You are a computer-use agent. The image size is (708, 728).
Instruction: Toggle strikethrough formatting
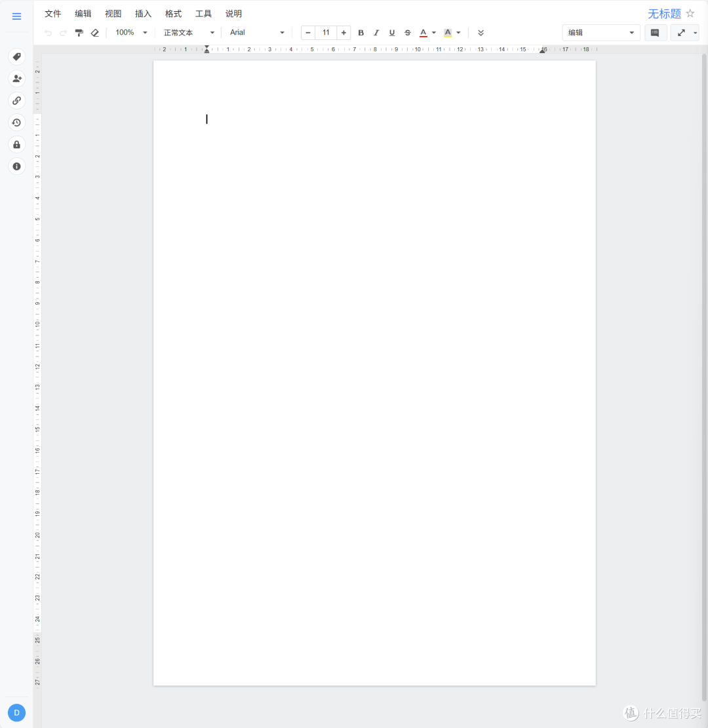(407, 33)
